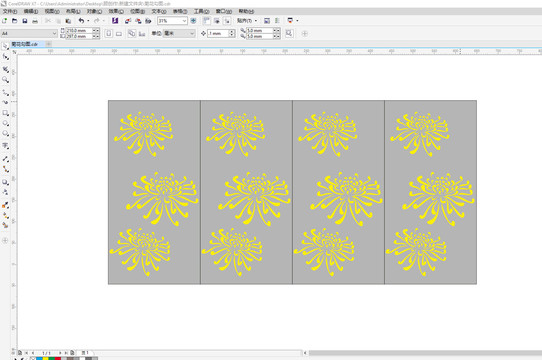
Task: Apply page layout to all pages
Action: coord(132,34)
